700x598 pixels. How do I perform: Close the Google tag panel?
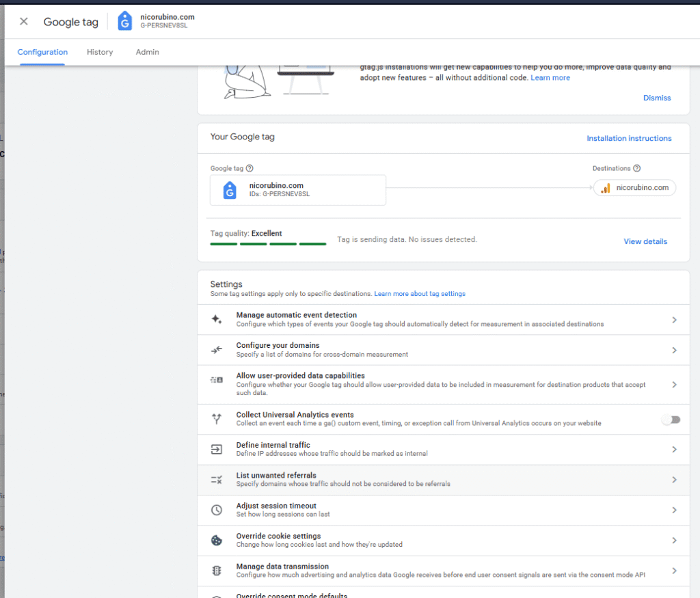[24, 21]
